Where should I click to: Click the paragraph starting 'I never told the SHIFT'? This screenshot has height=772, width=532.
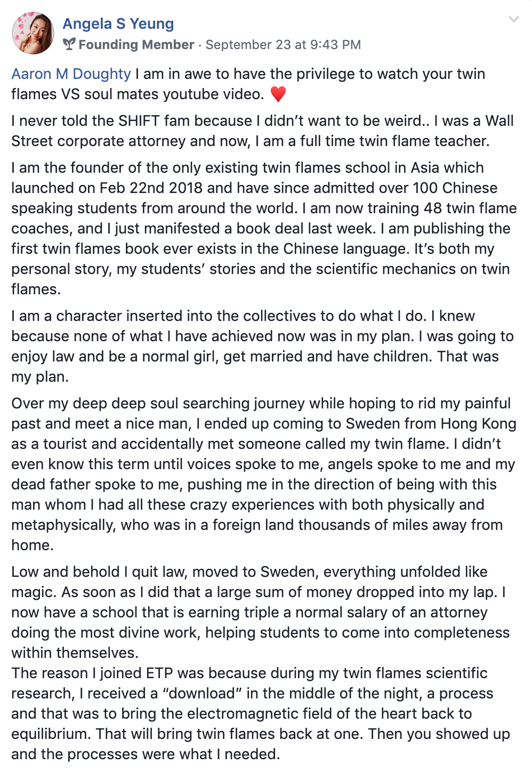pyautogui.click(x=262, y=131)
